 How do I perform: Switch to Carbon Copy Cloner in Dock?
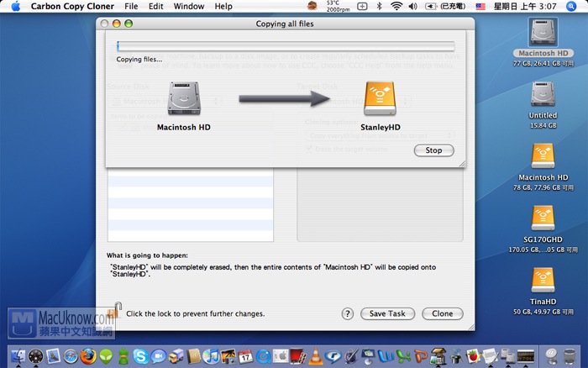507,356
